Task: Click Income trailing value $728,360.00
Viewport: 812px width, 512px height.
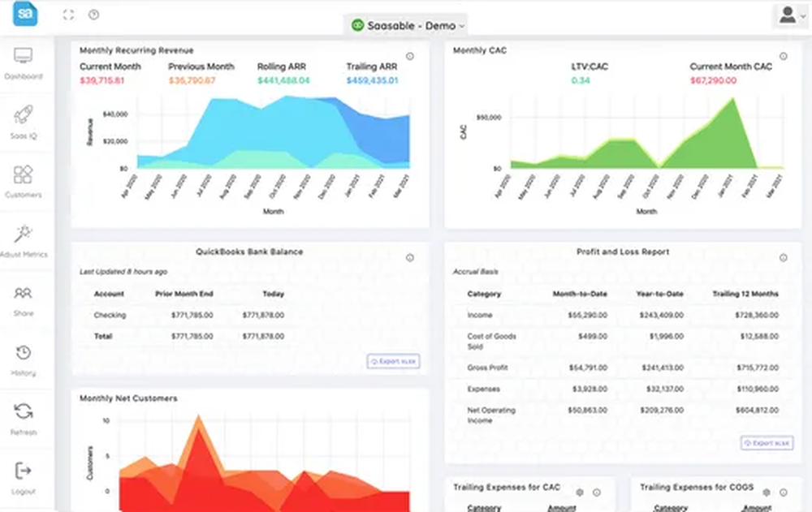Action: [757, 315]
